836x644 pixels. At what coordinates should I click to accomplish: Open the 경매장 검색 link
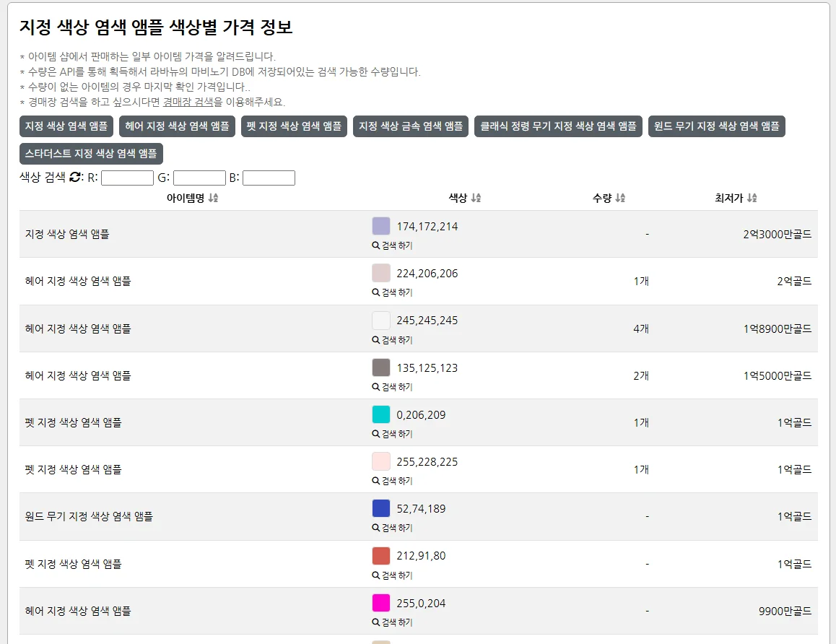(x=188, y=102)
